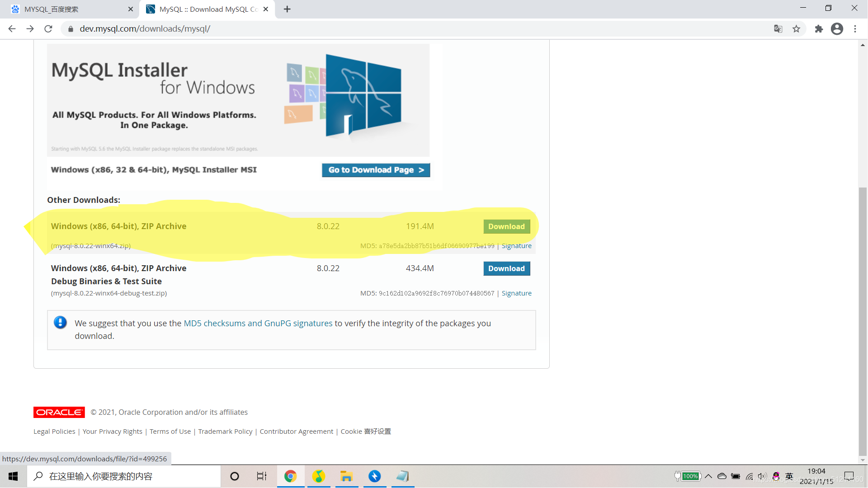Viewport: 868px width, 488px height.
Task: Open the notebook app in taskbar
Action: (x=402, y=476)
